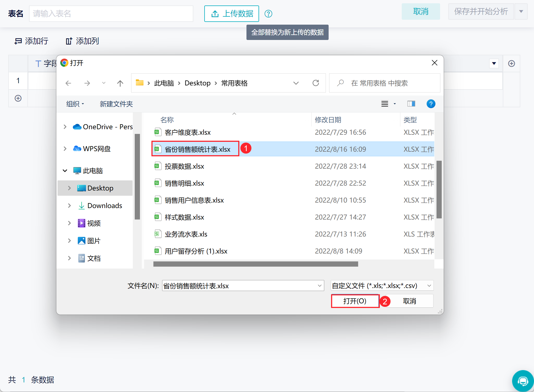Click the horizontal scrollbar in file list
This screenshot has width=534, height=392.
coord(255,264)
